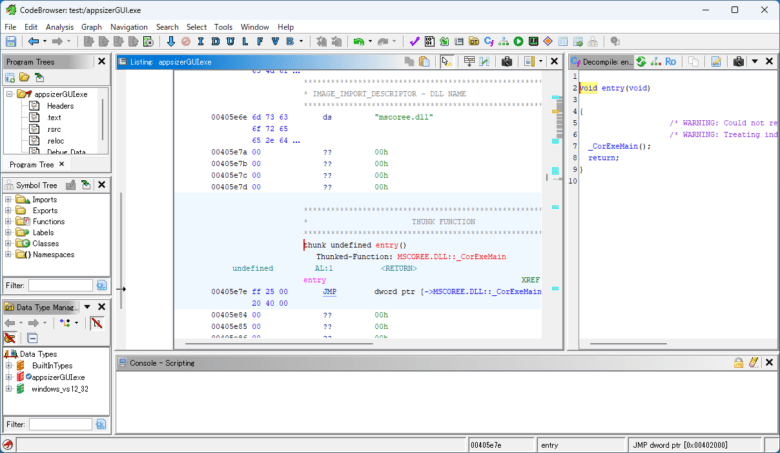Select the .text section in Program Trees

click(x=54, y=118)
